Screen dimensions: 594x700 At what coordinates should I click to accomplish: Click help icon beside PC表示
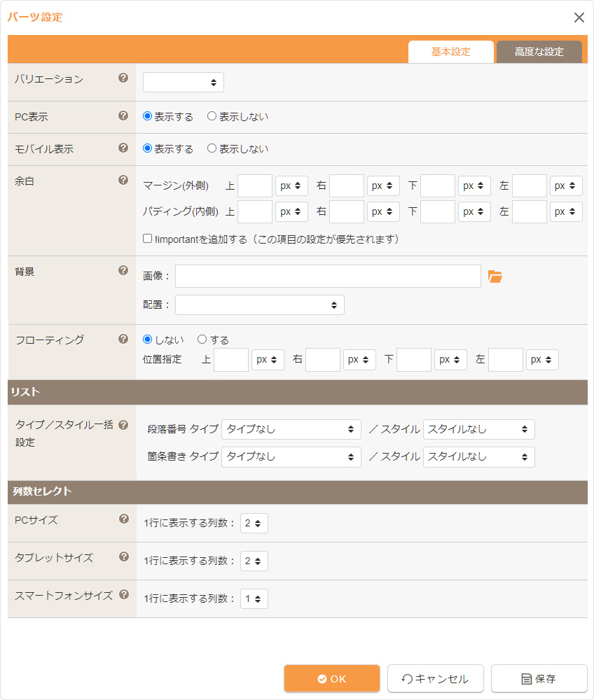coord(123,115)
